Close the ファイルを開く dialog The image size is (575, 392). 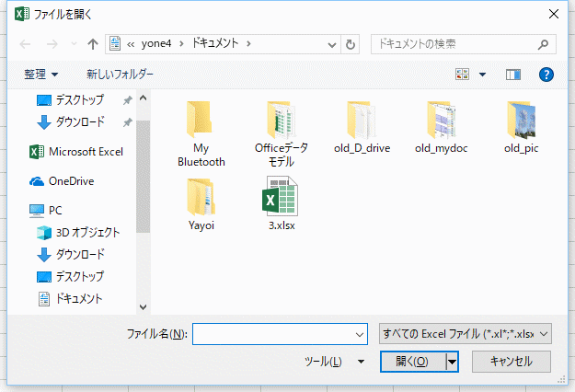pyautogui.click(x=553, y=14)
